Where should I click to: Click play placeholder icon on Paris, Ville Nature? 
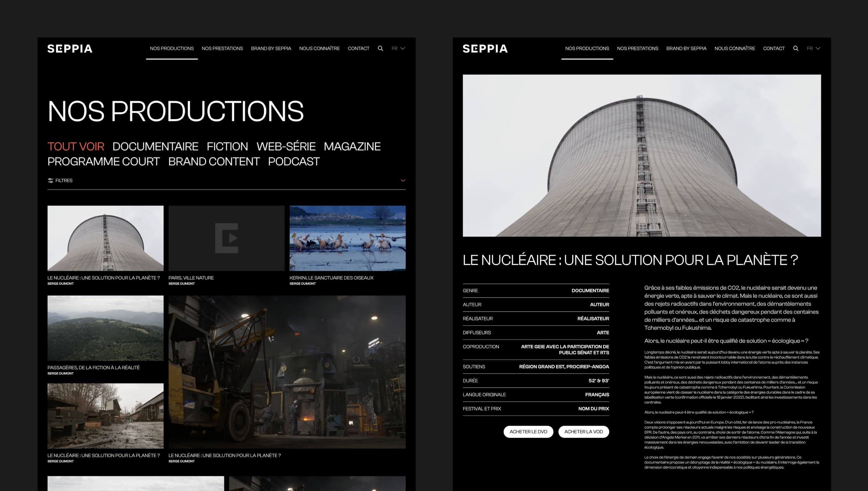(227, 238)
